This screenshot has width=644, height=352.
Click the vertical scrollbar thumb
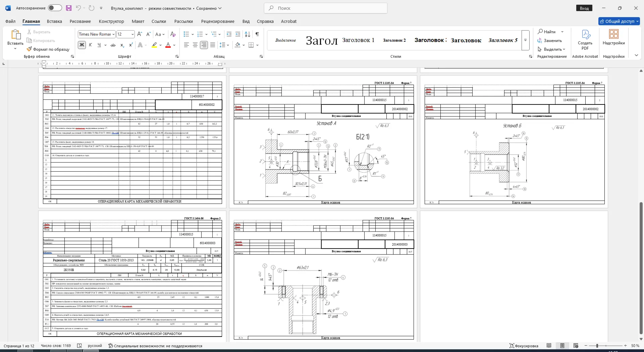(x=641, y=269)
